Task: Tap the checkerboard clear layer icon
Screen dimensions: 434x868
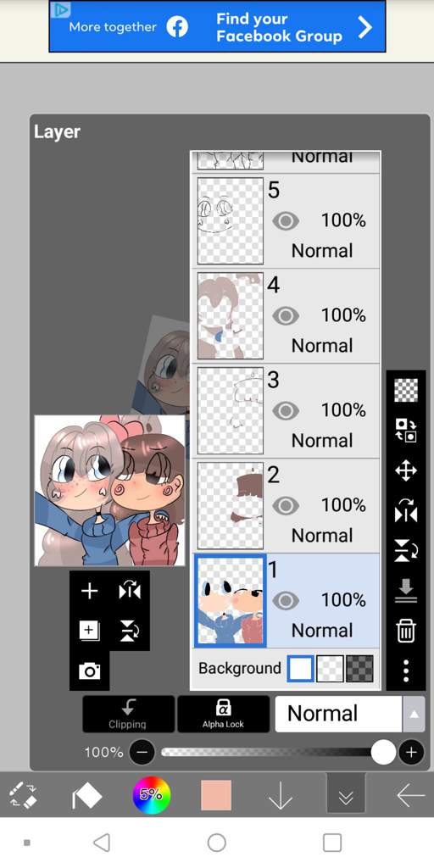Action: pyautogui.click(x=406, y=391)
